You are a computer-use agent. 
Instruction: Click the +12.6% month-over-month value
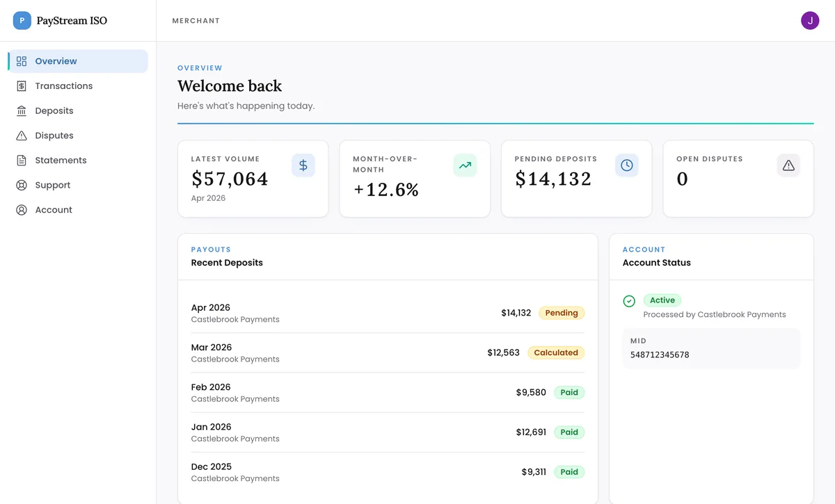385,190
